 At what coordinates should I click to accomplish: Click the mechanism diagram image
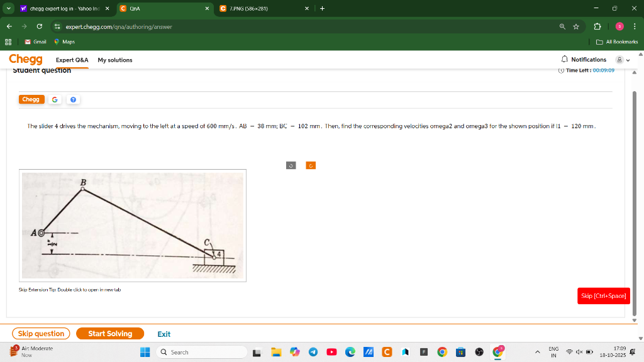pyautogui.click(x=133, y=226)
